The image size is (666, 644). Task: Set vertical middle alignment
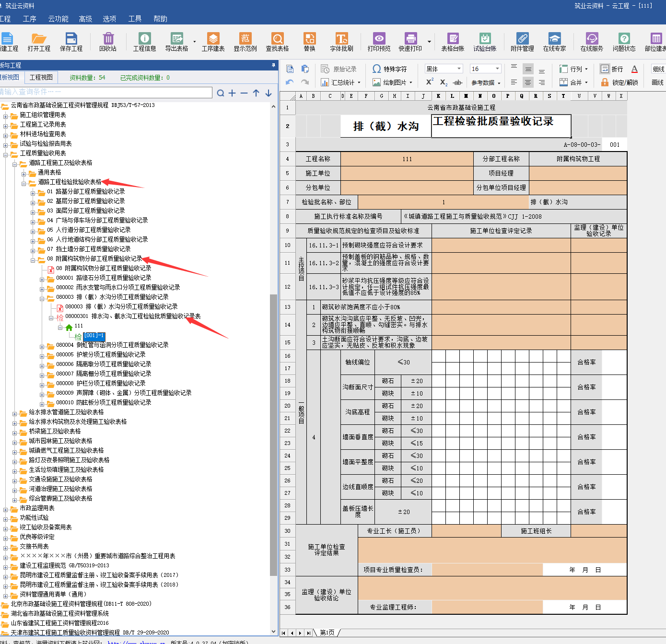528,69
